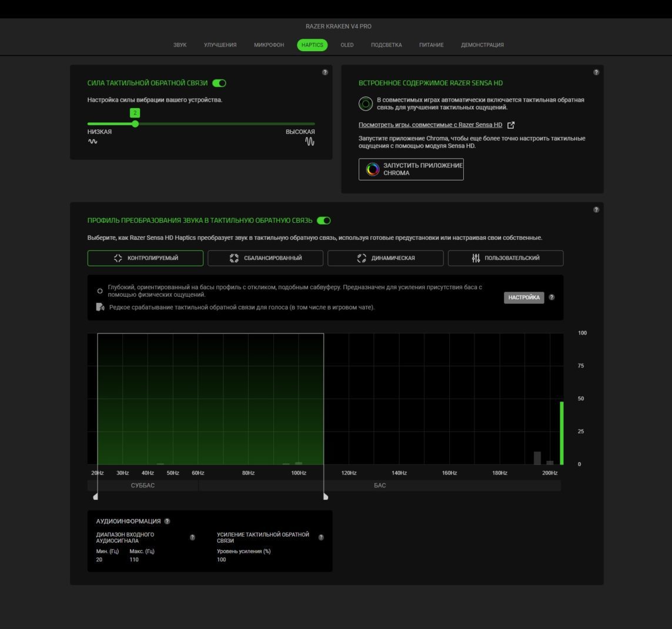Click the low vibration wave icon
Image resolution: width=672 pixels, height=629 pixels.
coord(92,142)
